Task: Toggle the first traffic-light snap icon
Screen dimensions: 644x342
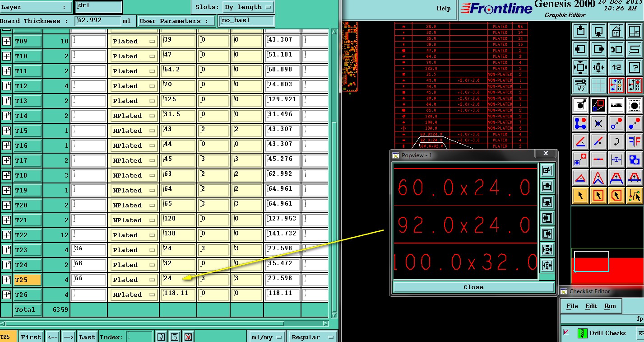Action: (616, 85)
